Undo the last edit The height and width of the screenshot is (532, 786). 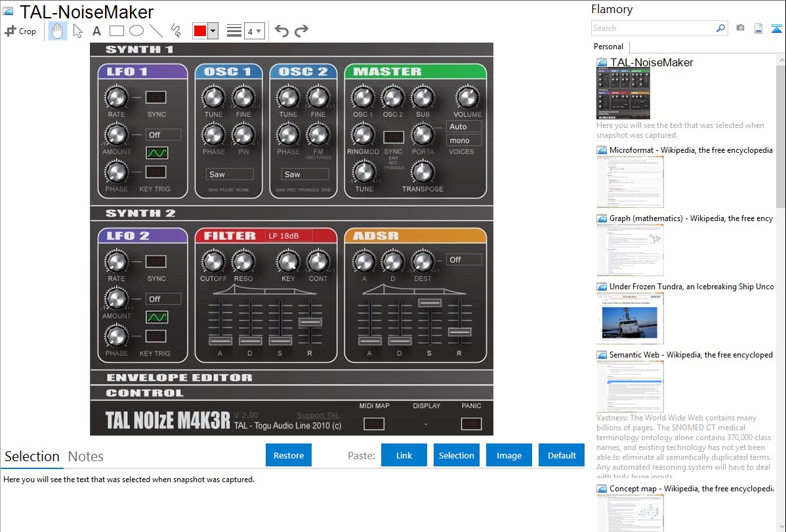281,31
